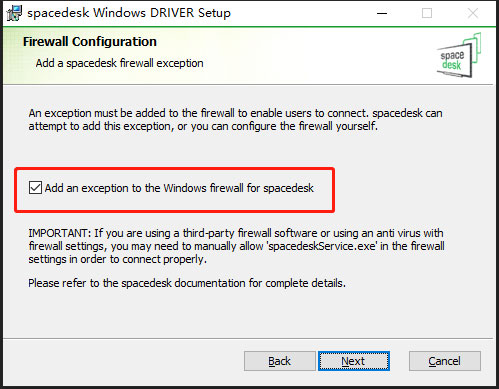The width and height of the screenshot is (499, 389).
Task: Click the 'Firewall Configuration' heading
Action: (90, 42)
